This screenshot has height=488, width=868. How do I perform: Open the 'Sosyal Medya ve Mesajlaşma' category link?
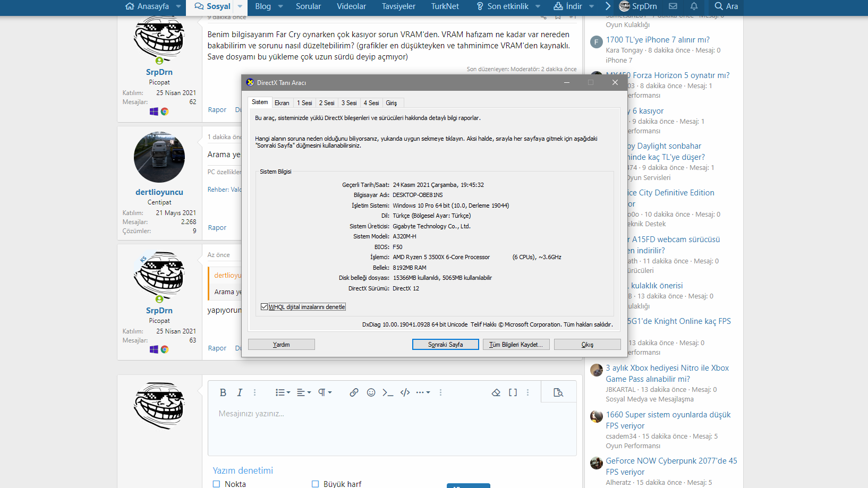[x=650, y=399]
